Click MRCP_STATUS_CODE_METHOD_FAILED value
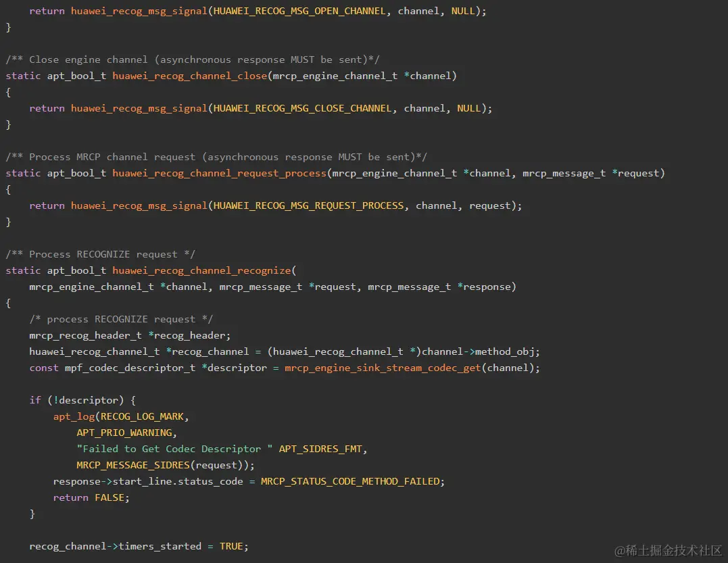 [350, 481]
